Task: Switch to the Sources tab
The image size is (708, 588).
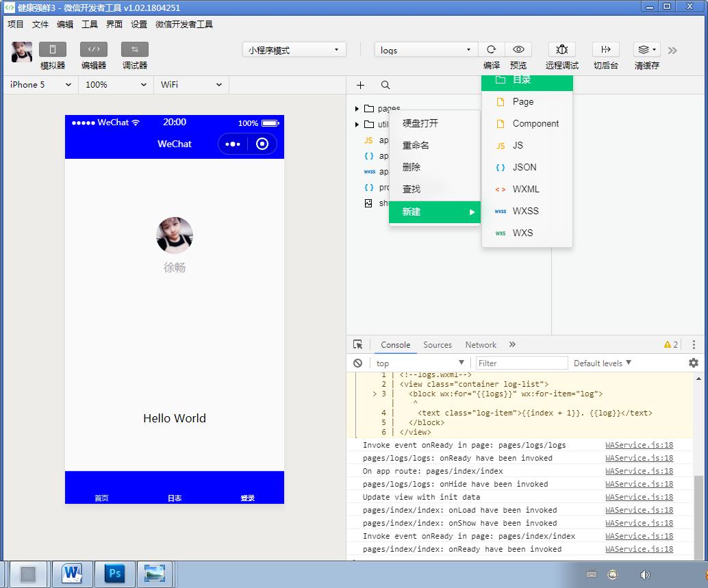Action: click(x=437, y=345)
